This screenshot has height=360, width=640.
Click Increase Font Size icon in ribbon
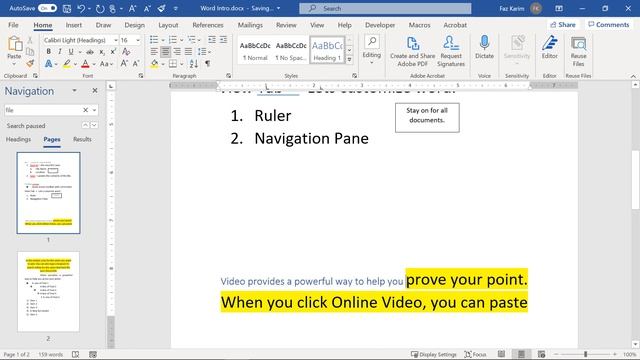pyautogui.click(x=124, y=64)
